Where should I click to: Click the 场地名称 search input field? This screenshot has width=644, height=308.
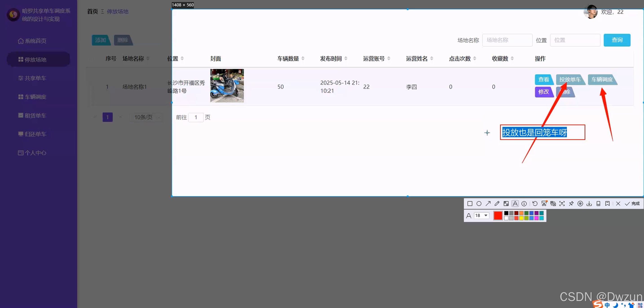point(507,40)
